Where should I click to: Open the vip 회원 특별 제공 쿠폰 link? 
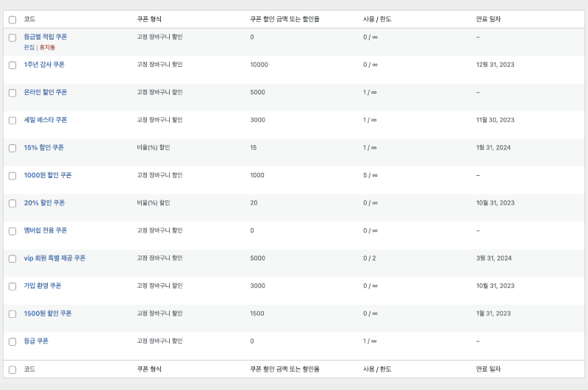pyautogui.click(x=54, y=258)
